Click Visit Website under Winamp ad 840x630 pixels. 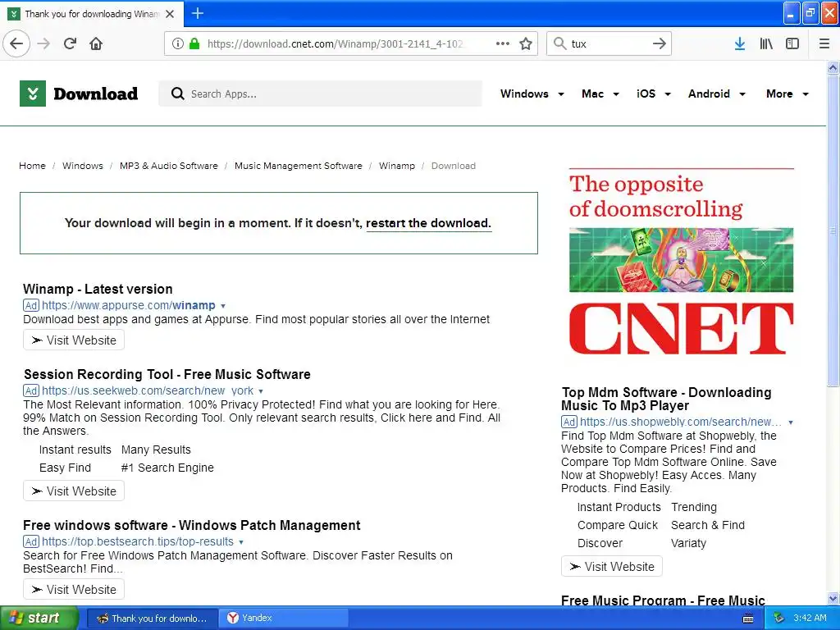point(74,340)
